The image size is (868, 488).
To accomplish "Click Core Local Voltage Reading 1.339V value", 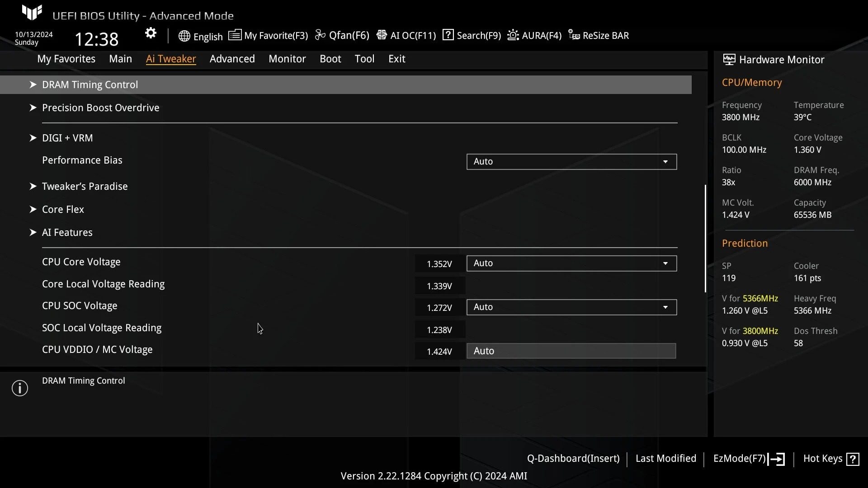I will pos(439,286).
